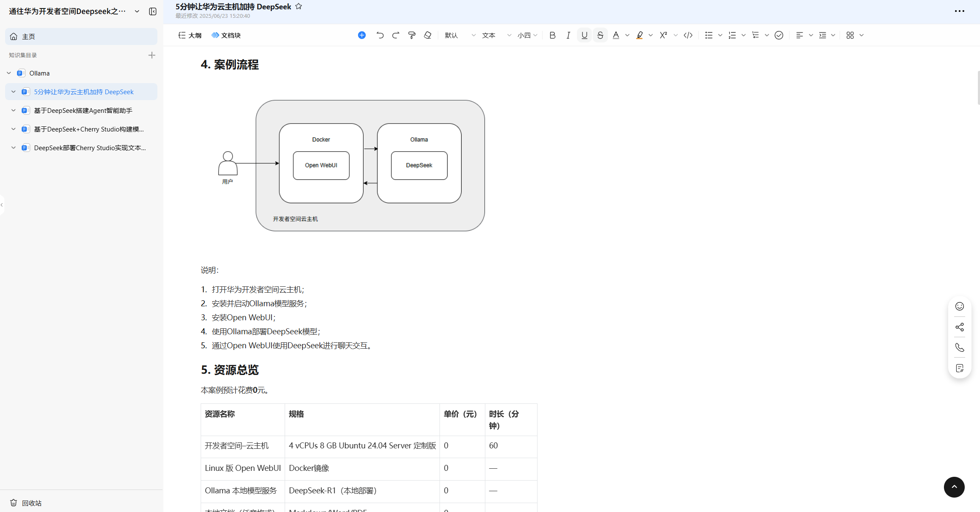980x512 pixels.
Task: Expand 5分钟让华为云主机加持 DeepSeek entry
Action: click(14, 92)
